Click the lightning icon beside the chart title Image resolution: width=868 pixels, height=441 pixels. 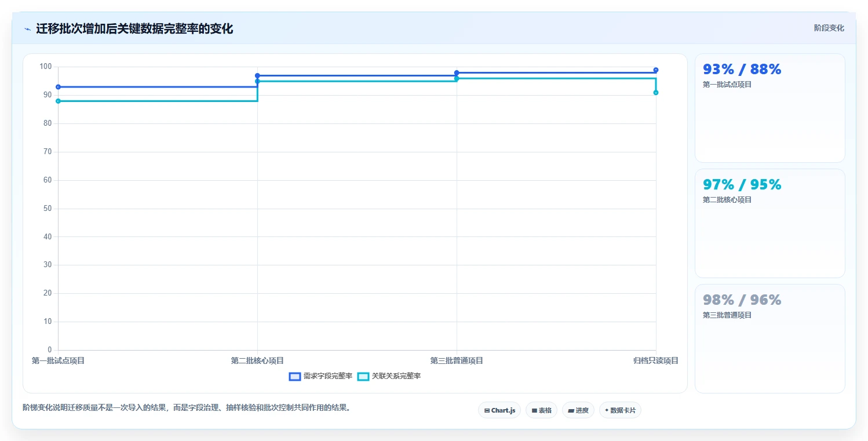tap(27, 29)
